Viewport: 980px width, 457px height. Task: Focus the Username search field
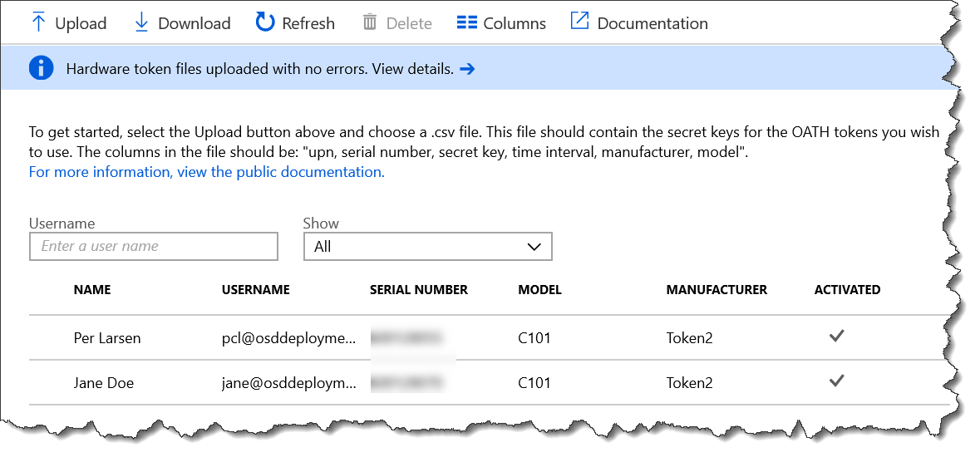tap(154, 247)
